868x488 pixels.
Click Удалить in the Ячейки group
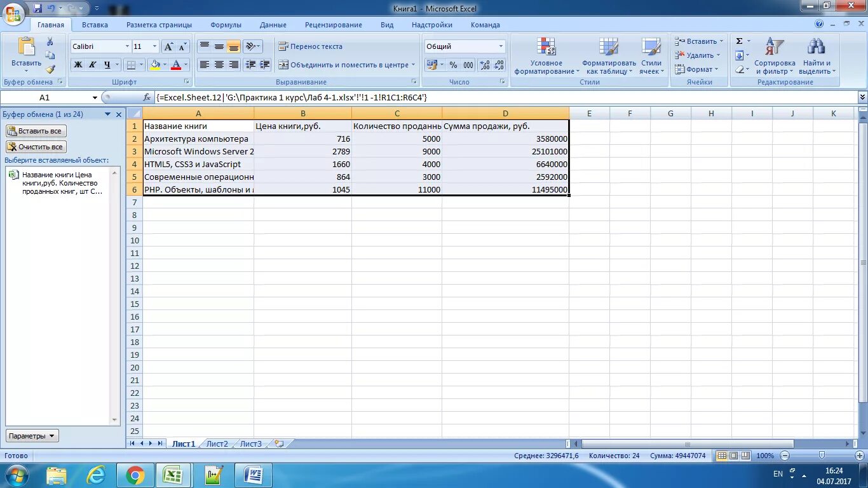[698, 55]
